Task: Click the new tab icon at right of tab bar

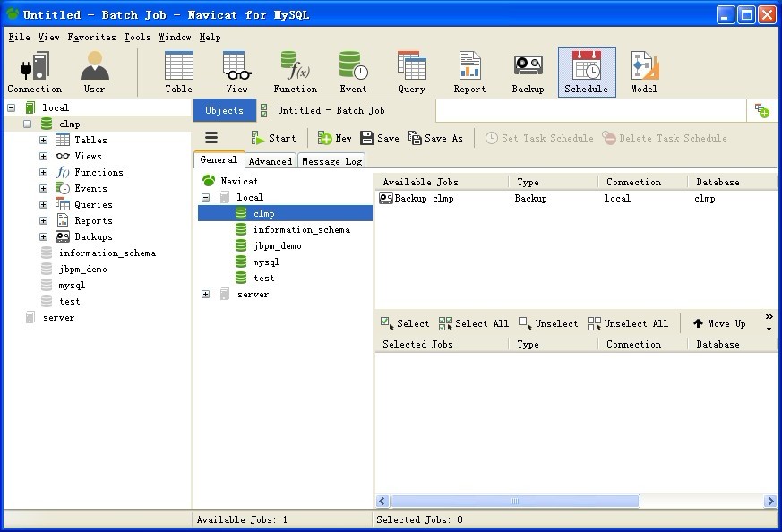Action: pyautogui.click(x=761, y=111)
